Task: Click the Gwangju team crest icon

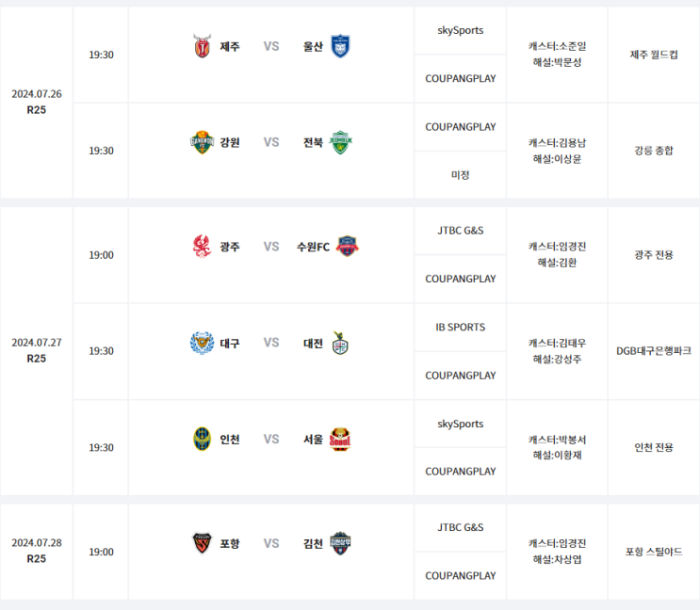Action: pyautogui.click(x=202, y=247)
